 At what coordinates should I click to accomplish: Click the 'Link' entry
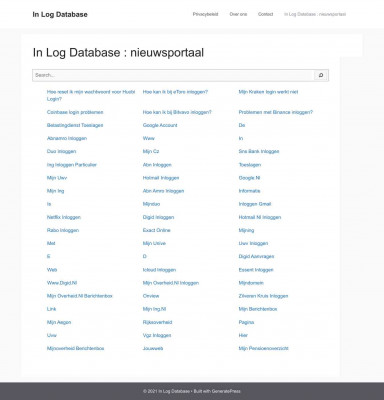pos(51,309)
